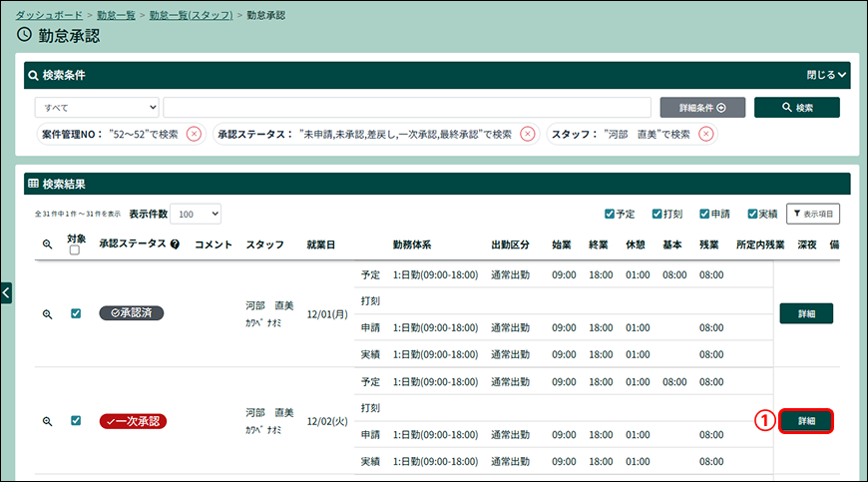Screen dimensions: 868x482
Task: Toggle the 打刻 checkbox
Action: [657, 214]
